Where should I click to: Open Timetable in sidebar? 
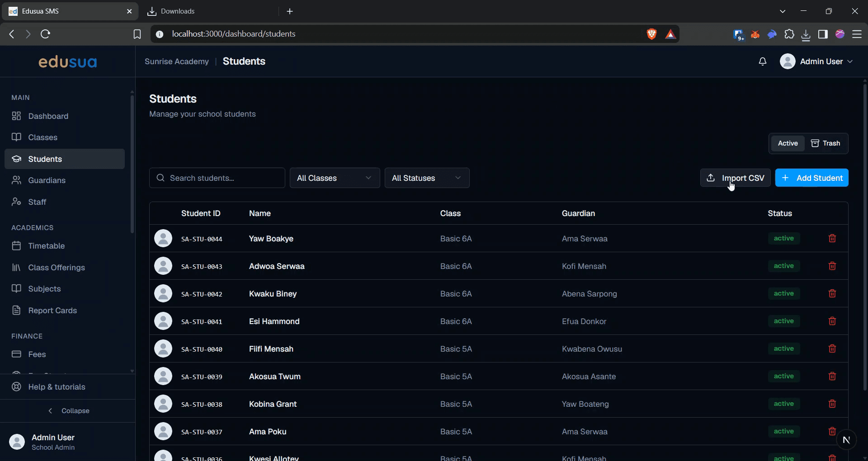point(65,246)
